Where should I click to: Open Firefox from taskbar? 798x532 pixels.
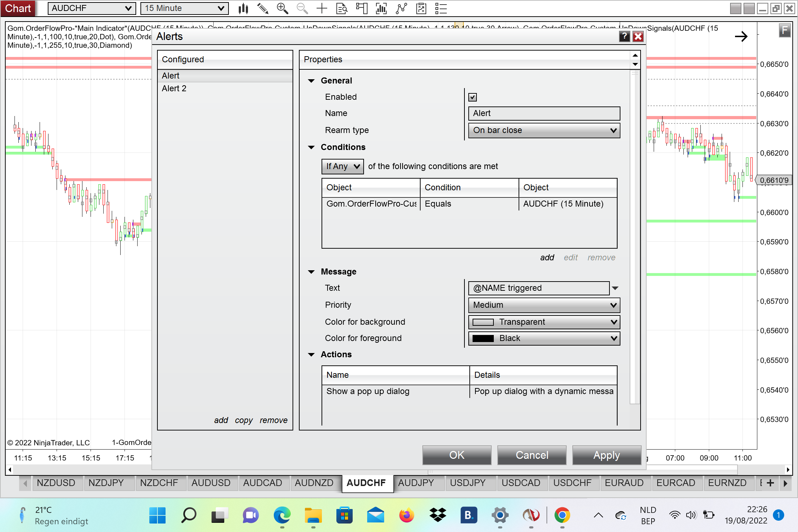coord(406,515)
